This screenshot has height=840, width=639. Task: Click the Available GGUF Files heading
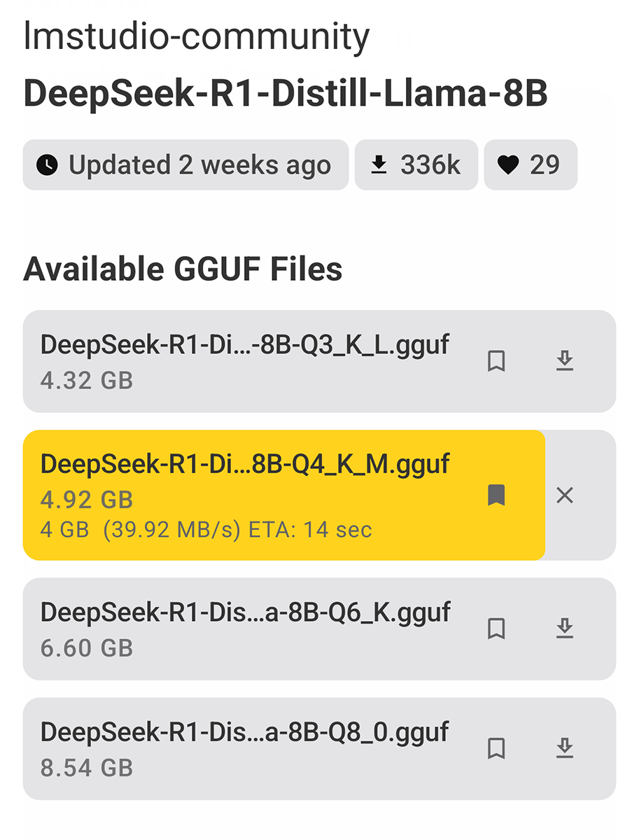coord(183,269)
